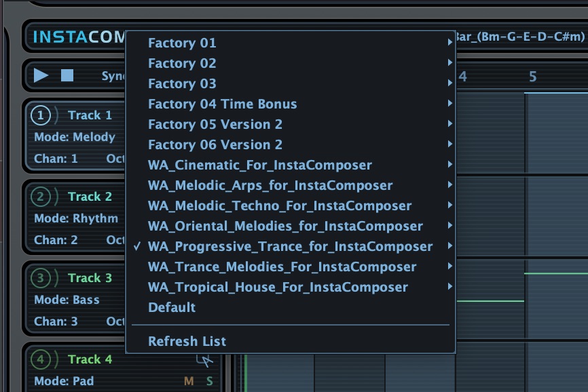Solo Track 4 with the S toggle
This screenshot has width=588, height=392.
tap(210, 381)
